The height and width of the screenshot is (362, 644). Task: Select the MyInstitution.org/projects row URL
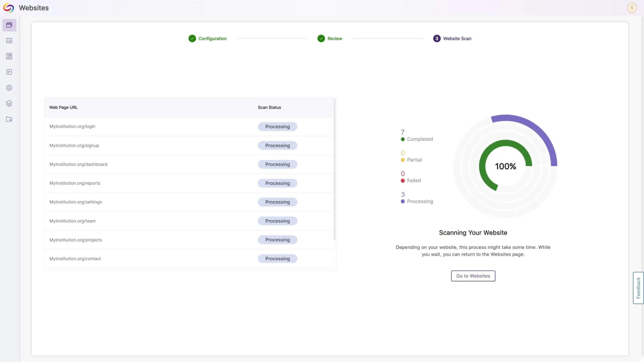pyautogui.click(x=75, y=240)
